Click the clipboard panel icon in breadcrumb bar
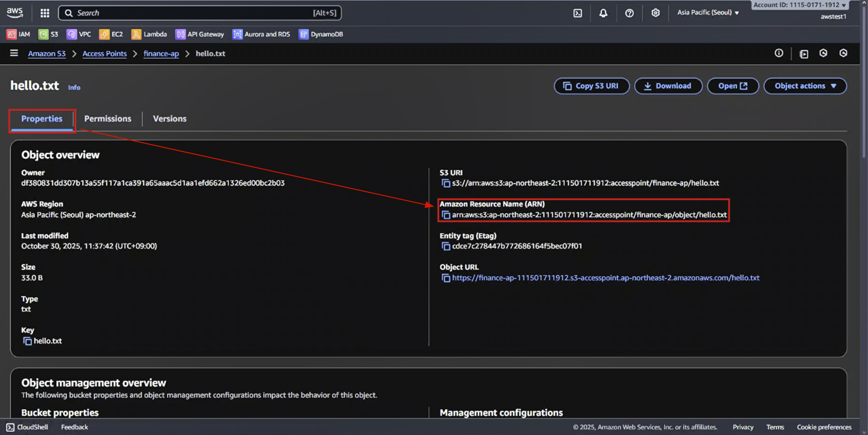868x435 pixels. click(804, 54)
